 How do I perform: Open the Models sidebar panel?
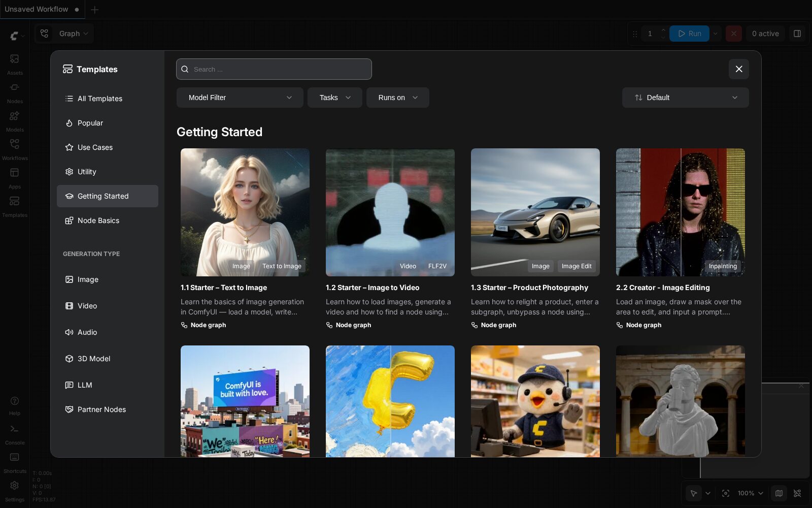[x=15, y=120]
